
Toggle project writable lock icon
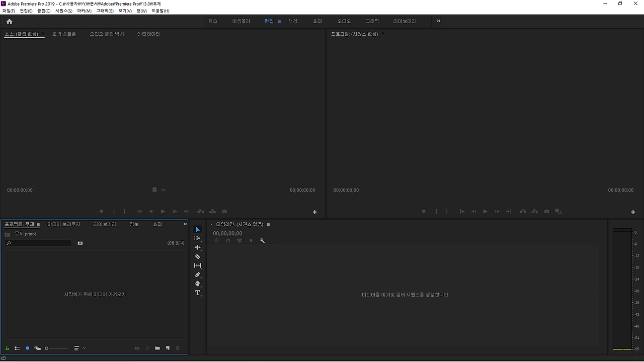(x=7, y=348)
